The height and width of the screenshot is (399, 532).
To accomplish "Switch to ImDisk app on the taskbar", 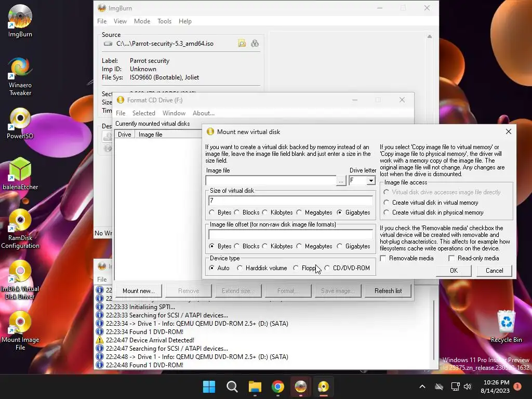I will pyautogui.click(x=323, y=387).
